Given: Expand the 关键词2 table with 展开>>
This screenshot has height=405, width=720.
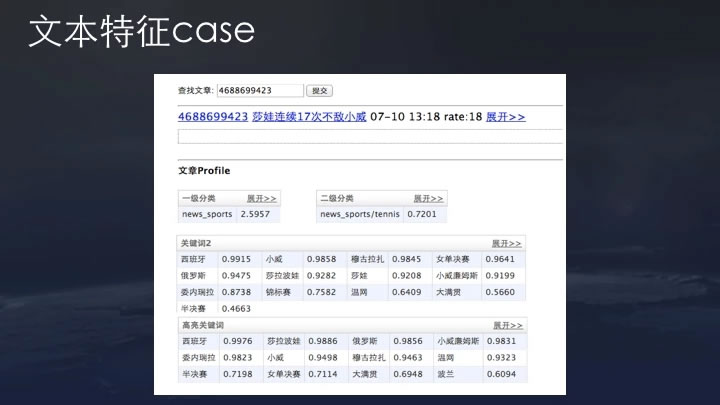Looking at the screenshot, I should point(506,243).
